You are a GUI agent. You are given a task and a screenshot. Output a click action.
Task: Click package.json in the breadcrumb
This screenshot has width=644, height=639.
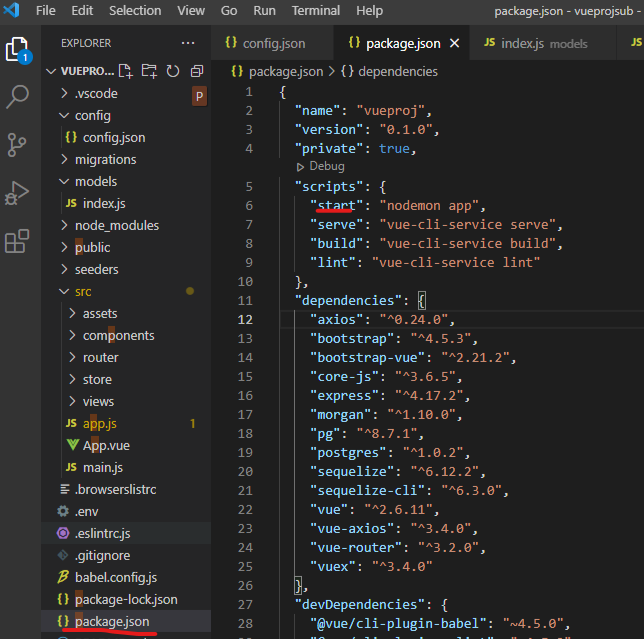click(x=286, y=72)
